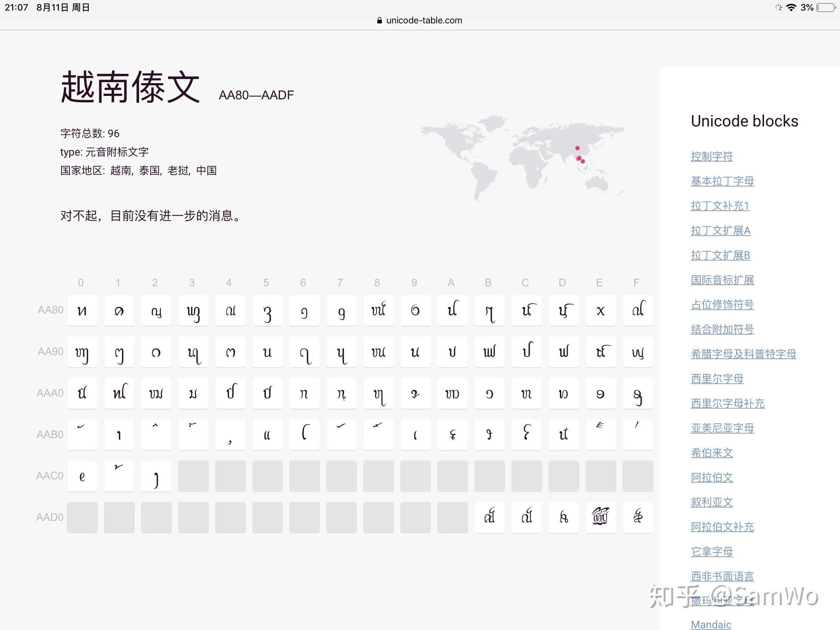Image resolution: width=840 pixels, height=630 pixels.
Task: Click the AAC0 row label
Action: click(x=50, y=476)
